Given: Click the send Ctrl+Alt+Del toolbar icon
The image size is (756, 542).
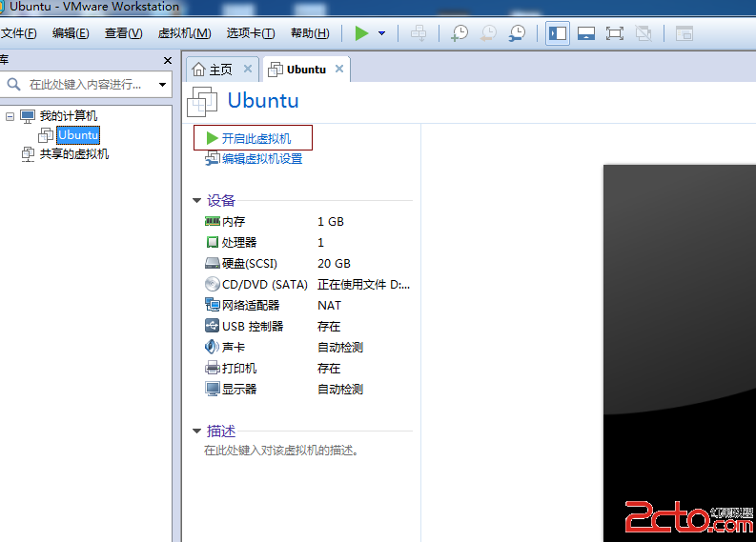Looking at the screenshot, I should coord(418,33).
